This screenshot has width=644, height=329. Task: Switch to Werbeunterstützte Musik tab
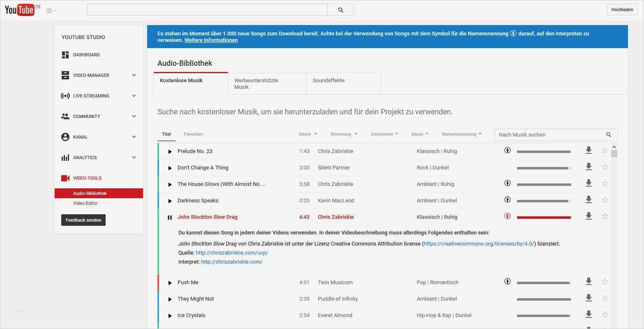(267, 83)
